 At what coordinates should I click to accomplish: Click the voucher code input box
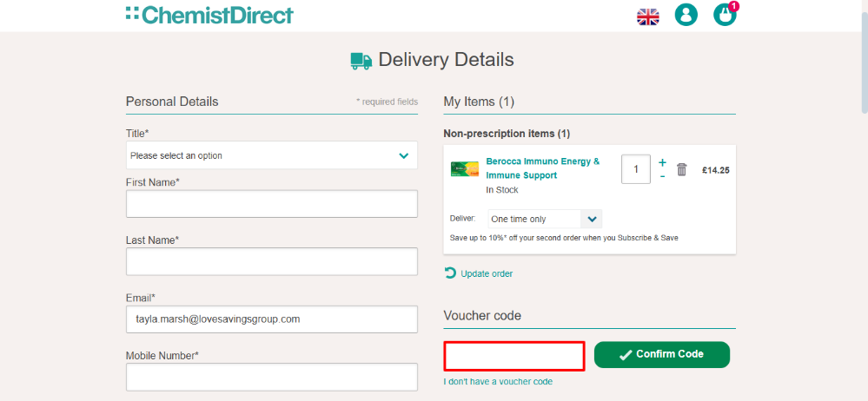click(x=514, y=356)
